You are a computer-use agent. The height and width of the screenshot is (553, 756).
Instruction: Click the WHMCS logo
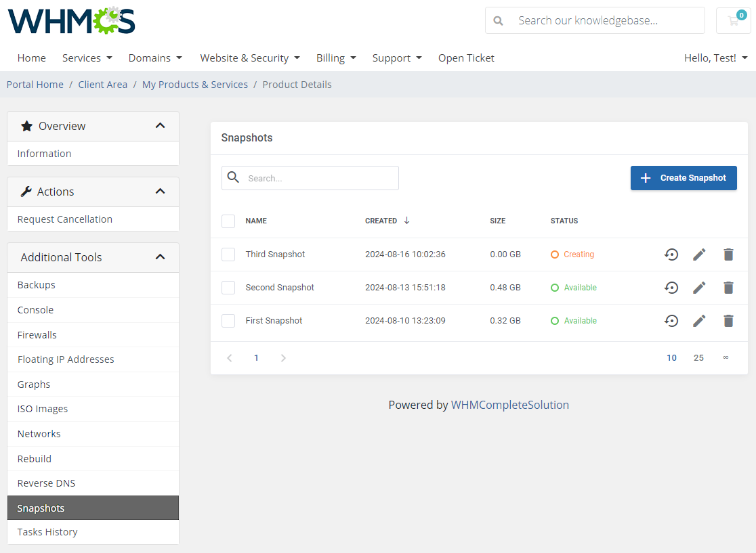70,21
